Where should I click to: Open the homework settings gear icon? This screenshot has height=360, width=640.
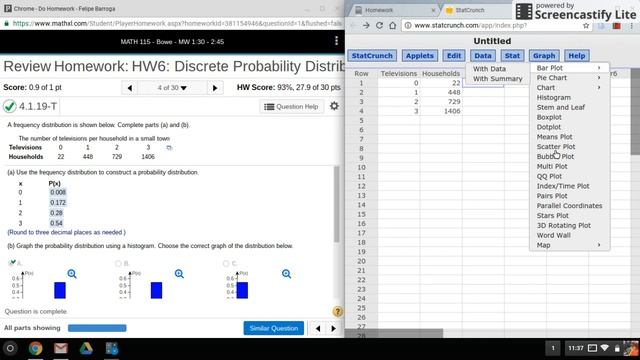334,106
